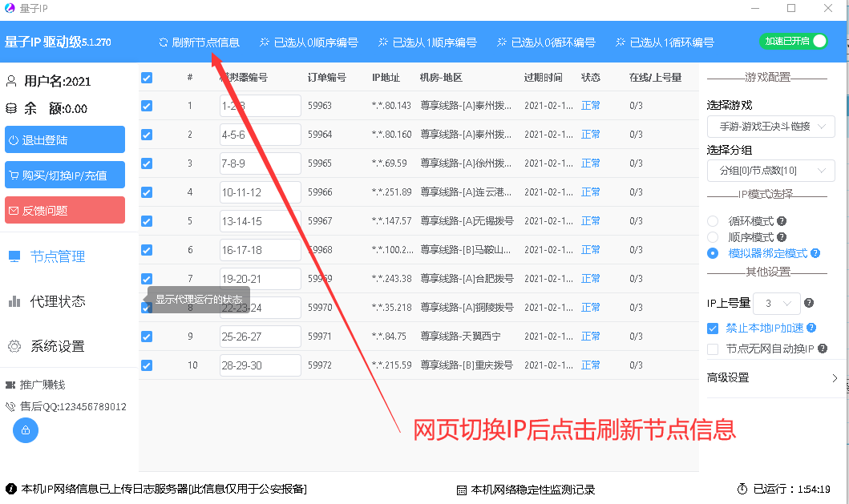The height and width of the screenshot is (504, 849).
Task: Click the refresh node info icon
Action: (x=164, y=42)
